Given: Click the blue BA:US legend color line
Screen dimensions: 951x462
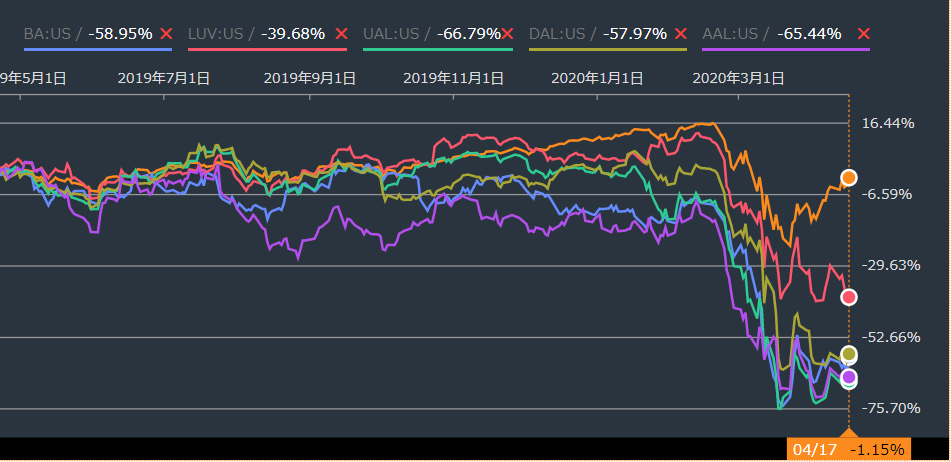Looking at the screenshot, I should tap(98, 50).
